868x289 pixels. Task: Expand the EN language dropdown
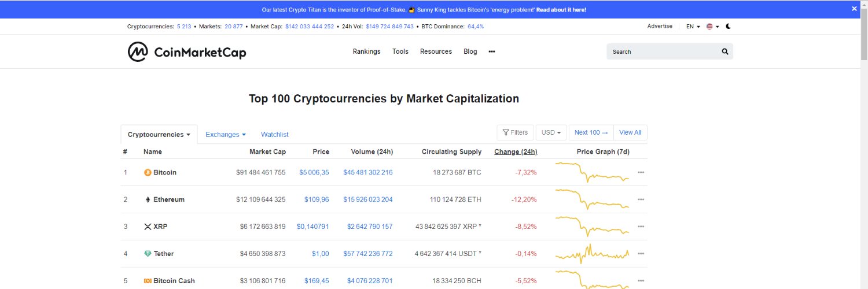coord(693,27)
